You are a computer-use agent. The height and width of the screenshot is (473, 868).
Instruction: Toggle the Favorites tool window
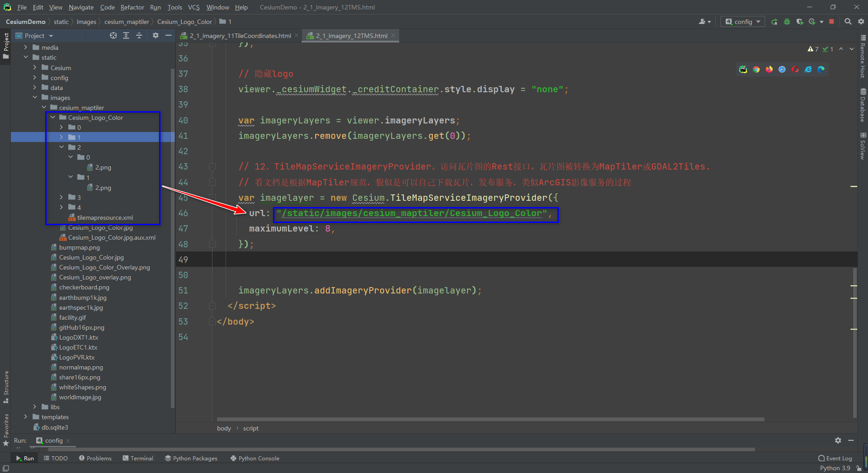pos(6,430)
